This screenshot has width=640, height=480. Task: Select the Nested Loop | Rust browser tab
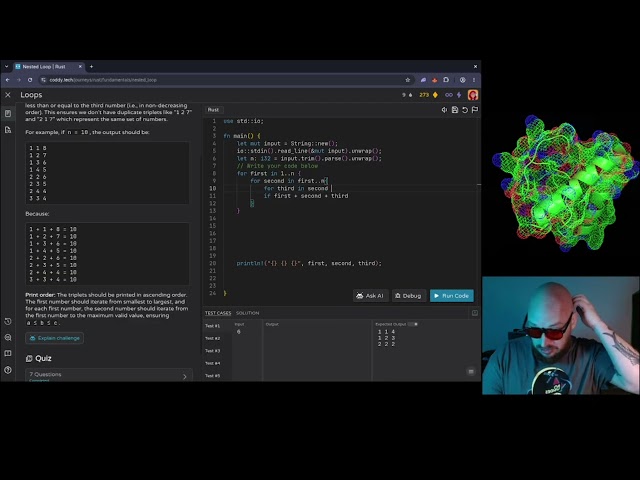tap(48, 67)
